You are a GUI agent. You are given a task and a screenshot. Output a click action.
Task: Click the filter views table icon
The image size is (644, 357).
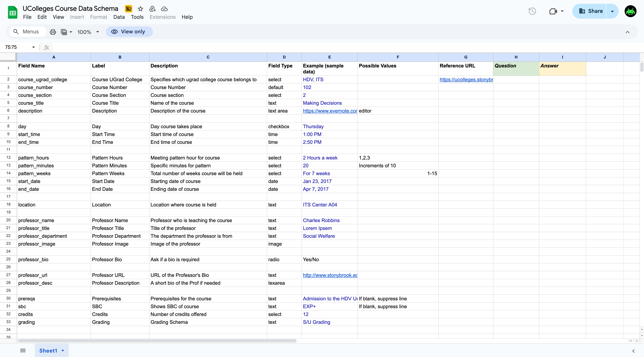[x=64, y=32]
